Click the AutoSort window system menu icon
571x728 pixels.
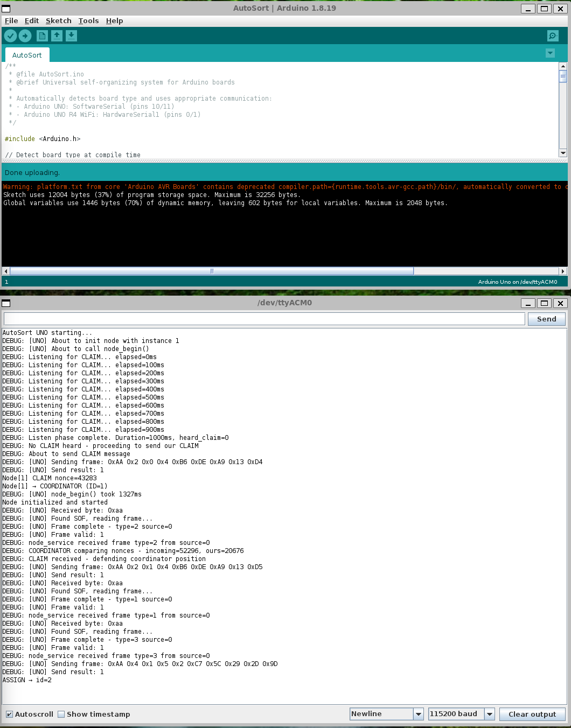[x=6, y=9]
